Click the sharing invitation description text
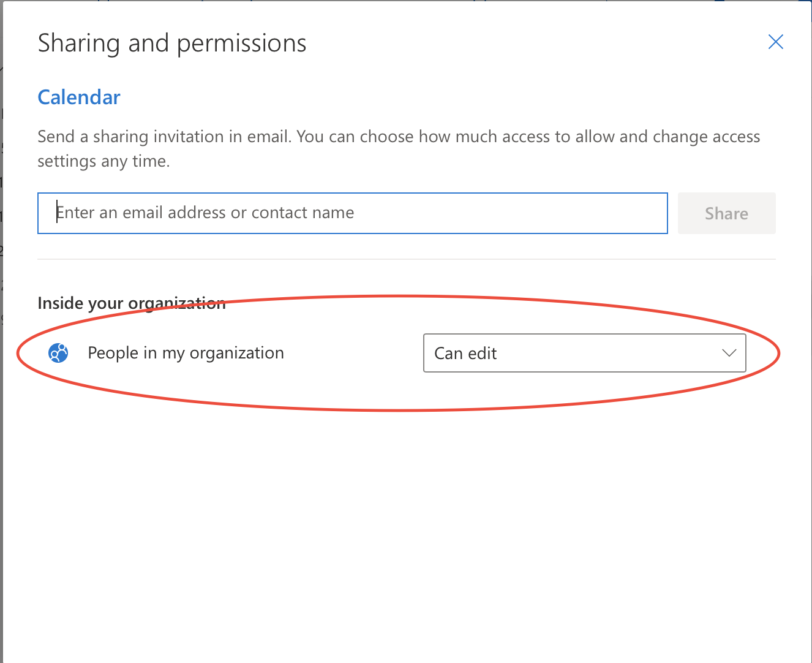 click(x=398, y=137)
